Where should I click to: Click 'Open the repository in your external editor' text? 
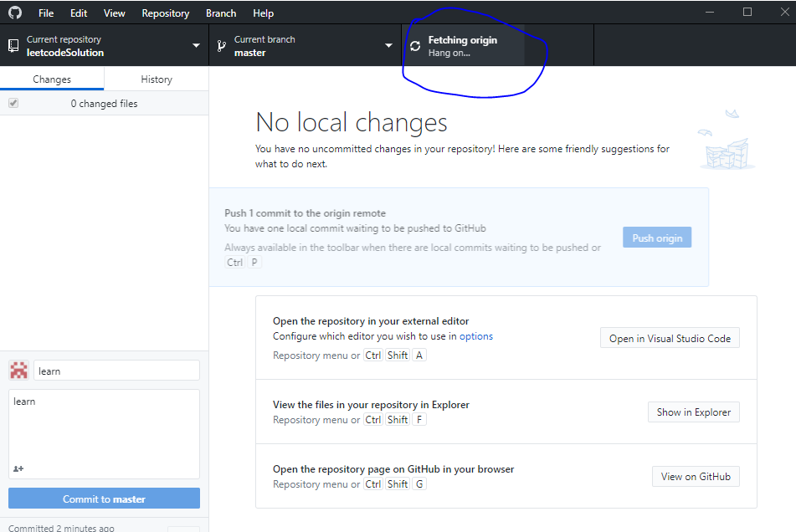click(371, 321)
